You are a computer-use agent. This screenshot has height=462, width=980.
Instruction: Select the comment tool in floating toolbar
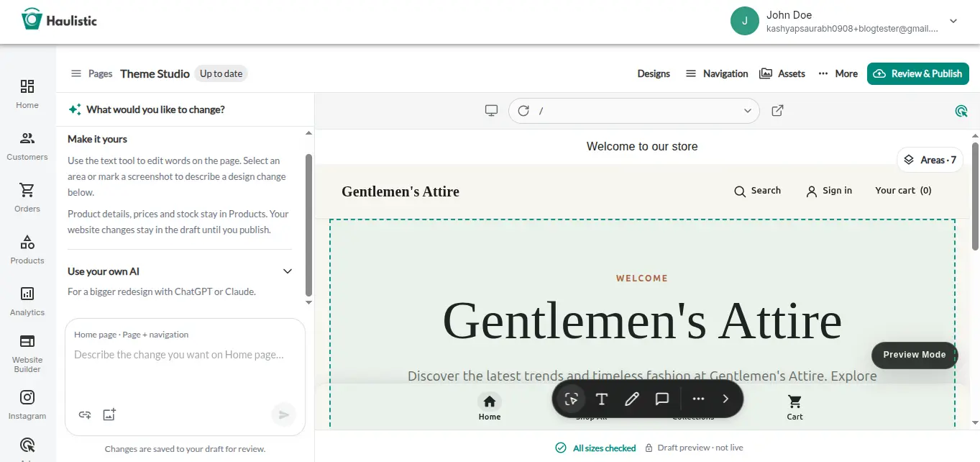pos(662,399)
